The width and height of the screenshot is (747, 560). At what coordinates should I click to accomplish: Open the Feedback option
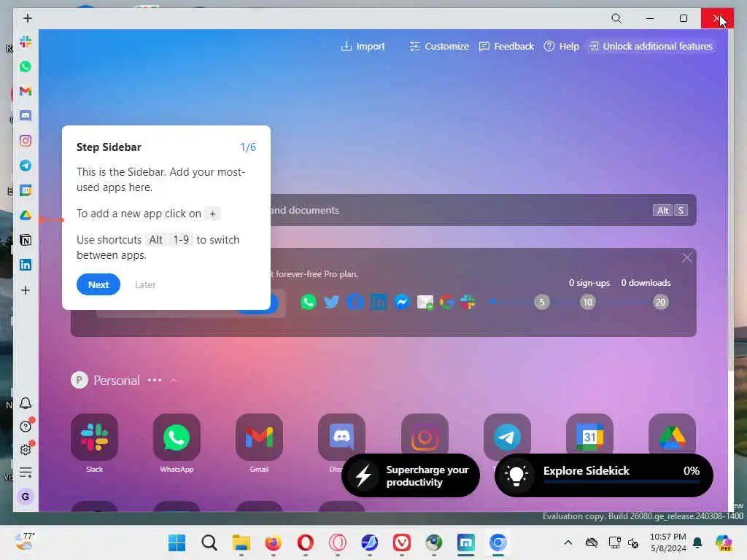tap(506, 46)
